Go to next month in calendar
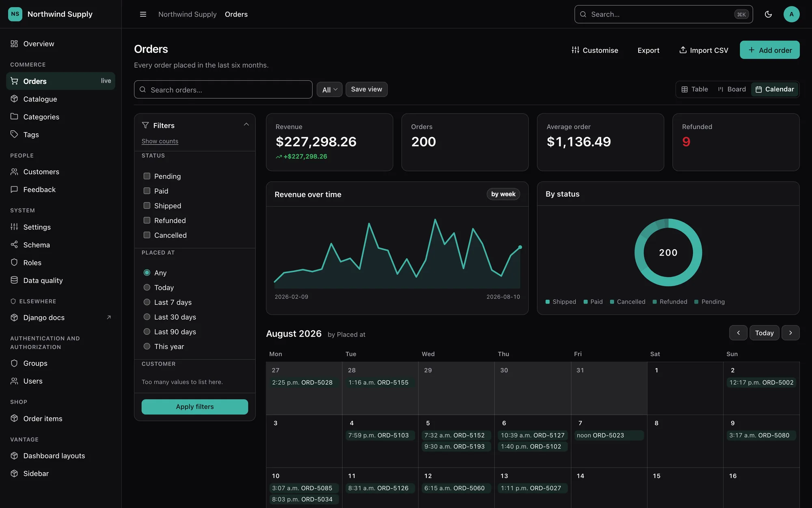This screenshot has width=812, height=508. click(x=790, y=333)
